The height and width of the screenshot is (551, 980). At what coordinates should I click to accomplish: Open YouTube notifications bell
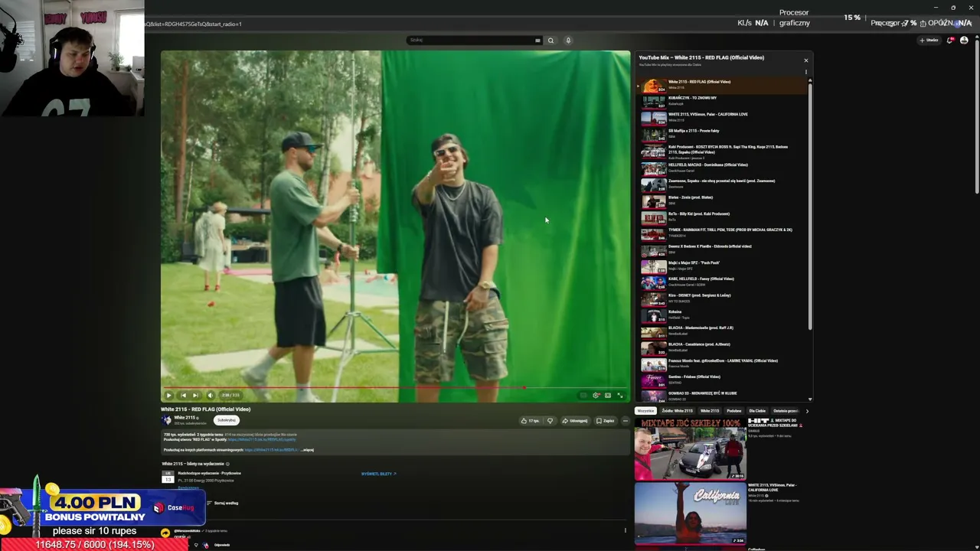coord(951,41)
